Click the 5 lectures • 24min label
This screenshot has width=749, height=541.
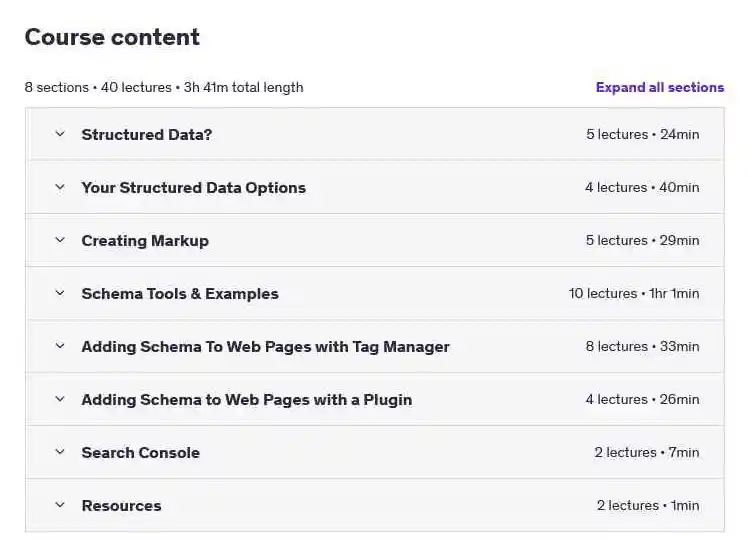tap(642, 134)
